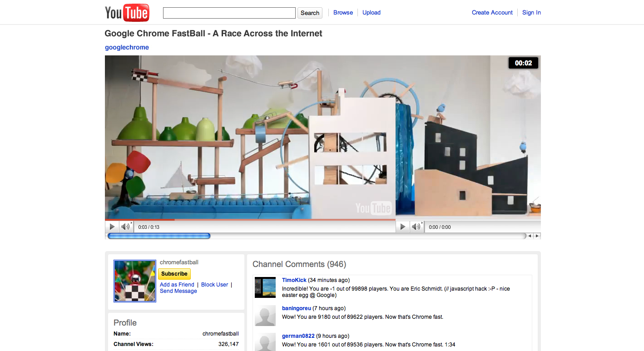Click german0822's default avatar image
The height and width of the screenshot is (351, 644).
click(265, 342)
